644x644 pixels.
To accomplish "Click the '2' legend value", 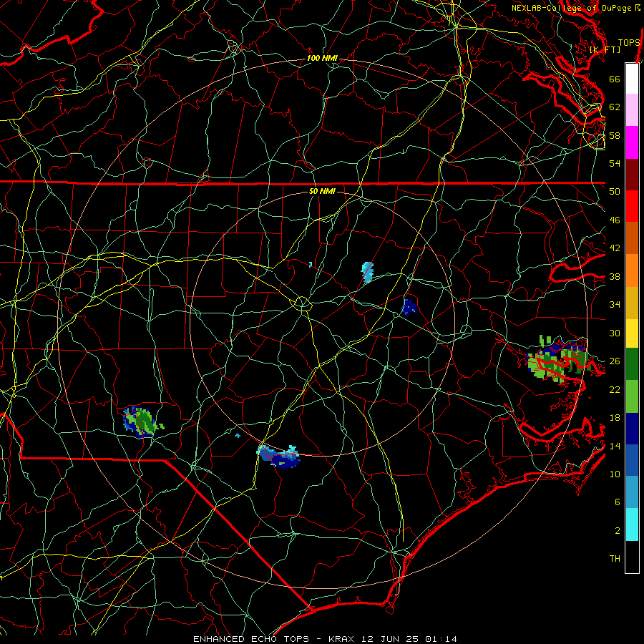I will (618, 530).
